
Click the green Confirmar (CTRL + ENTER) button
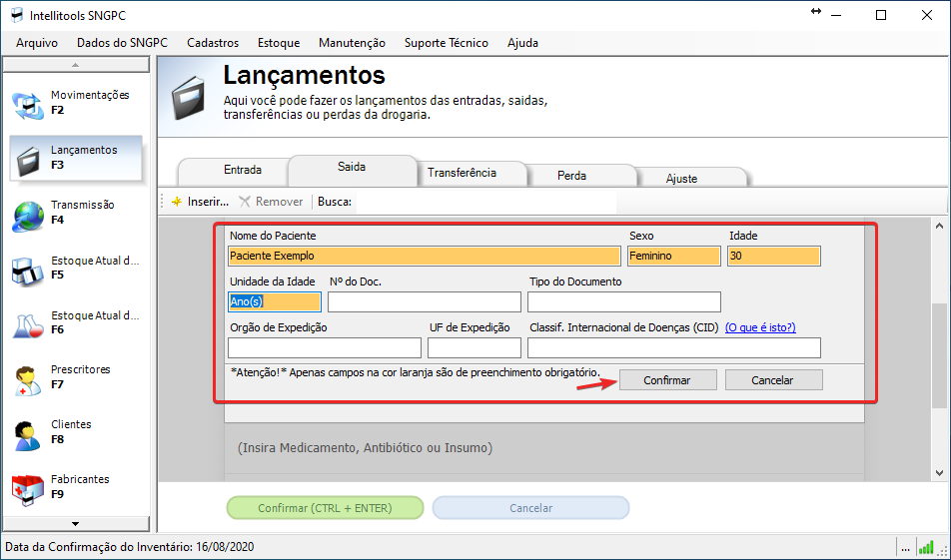[325, 508]
